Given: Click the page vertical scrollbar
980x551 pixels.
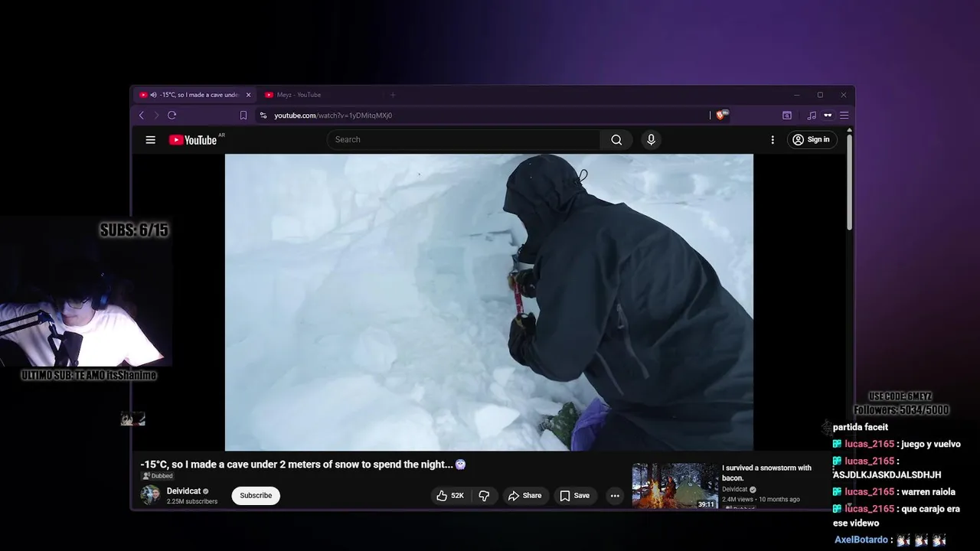Looking at the screenshot, I should (x=849, y=181).
